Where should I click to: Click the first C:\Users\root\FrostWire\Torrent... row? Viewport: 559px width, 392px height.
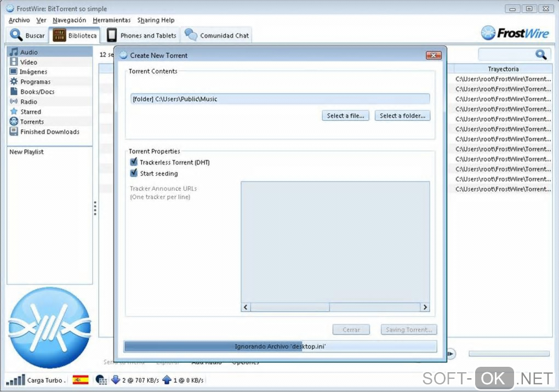503,79
